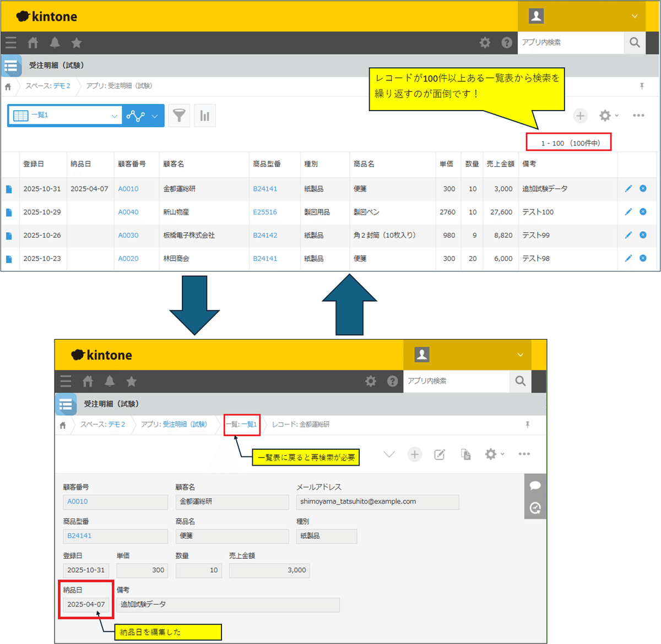This screenshot has height=644, width=661.
Task: Go to home icon in top window toolbar
Action: pyautogui.click(x=33, y=42)
